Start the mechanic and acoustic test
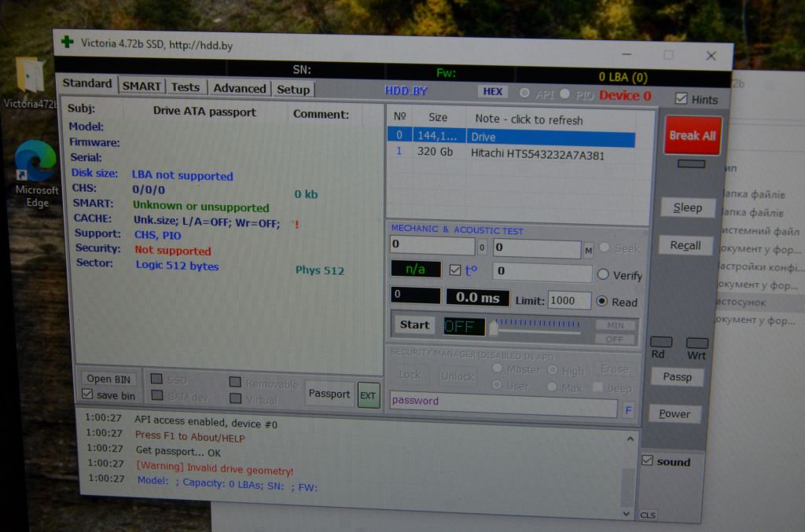The image size is (805, 532). pyautogui.click(x=414, y=325)
